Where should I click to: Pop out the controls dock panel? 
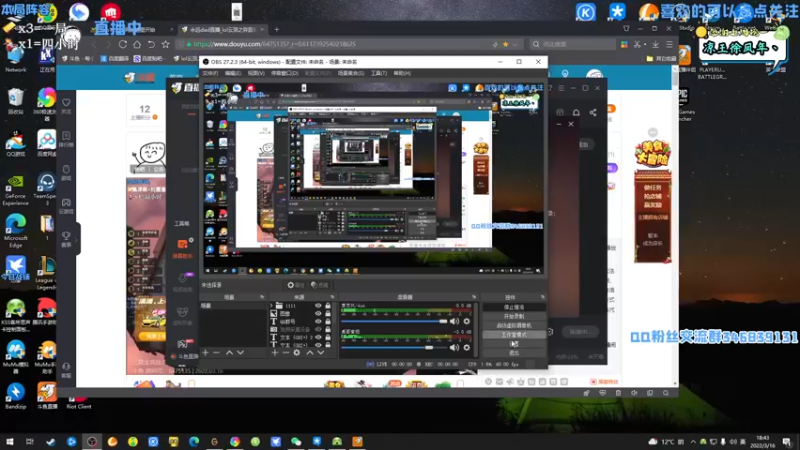tap(542, 297)
